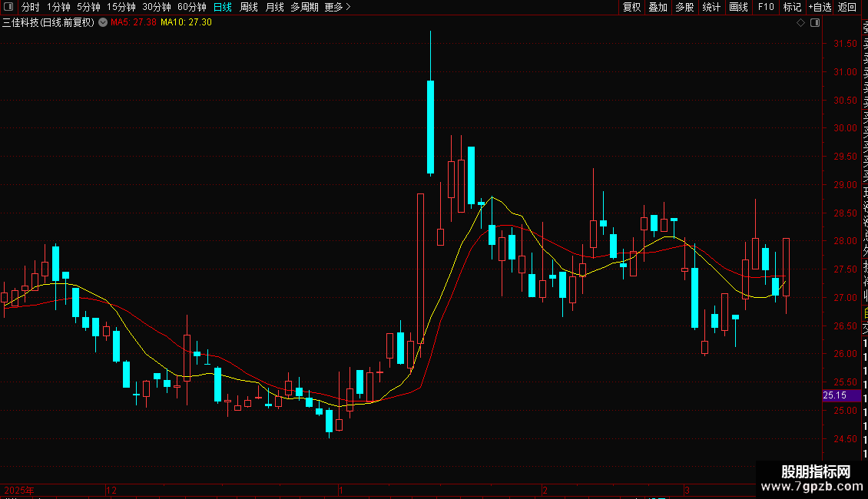Click the 返回 back button

(x=847, y=7)
